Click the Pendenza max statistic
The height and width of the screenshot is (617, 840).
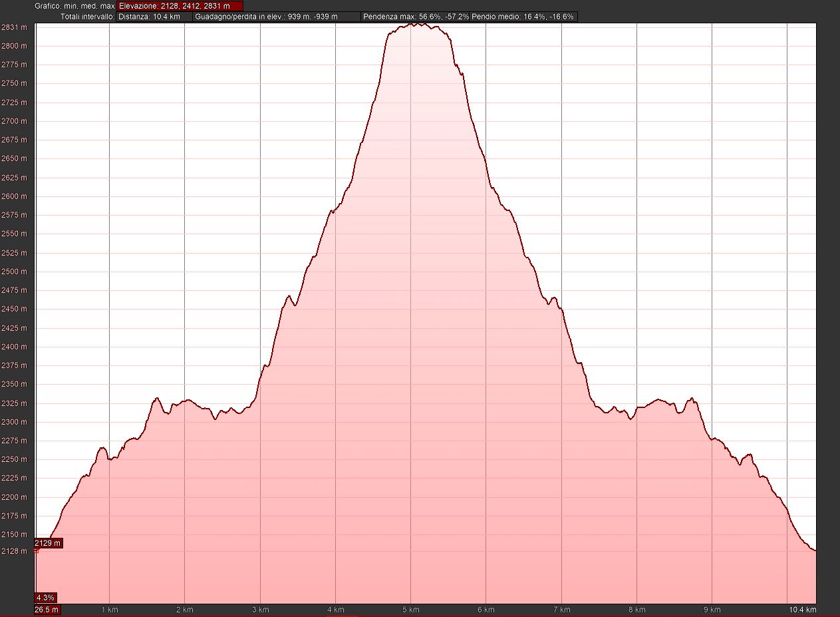click(416, 17)
